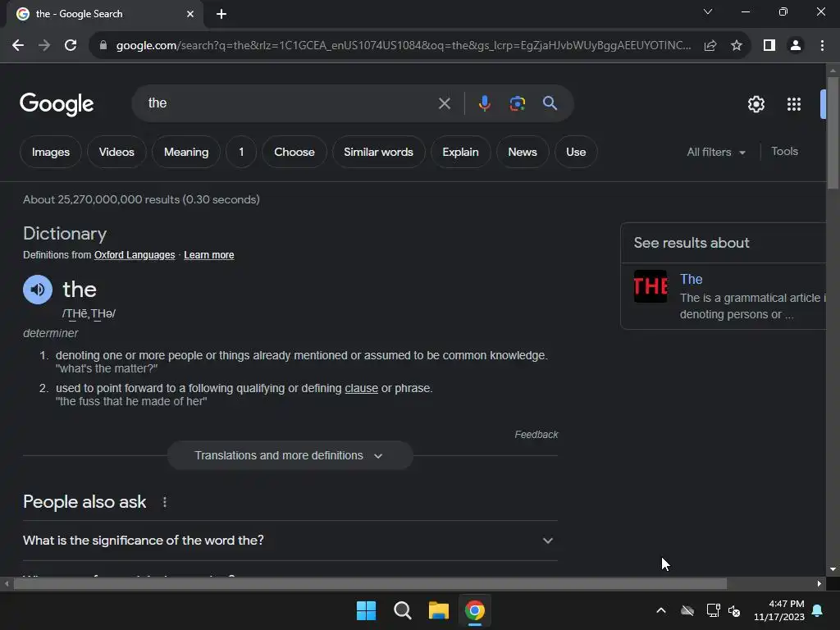The image size is (840, 630).
Task: View site info via the padlock icon
Action: [103, 46]
